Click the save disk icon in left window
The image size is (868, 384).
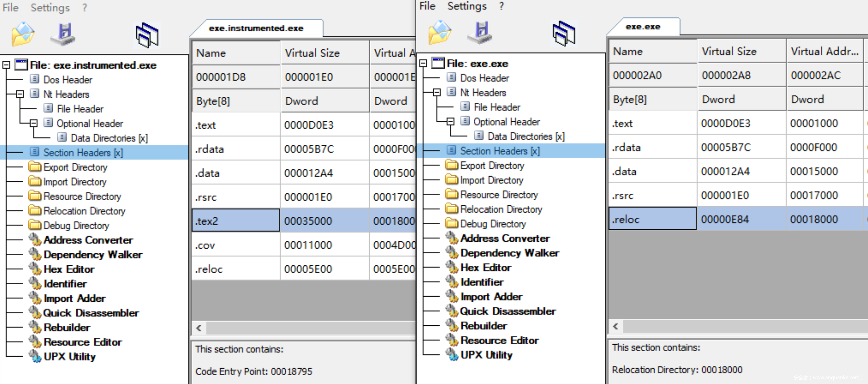(x=64, y=34)
